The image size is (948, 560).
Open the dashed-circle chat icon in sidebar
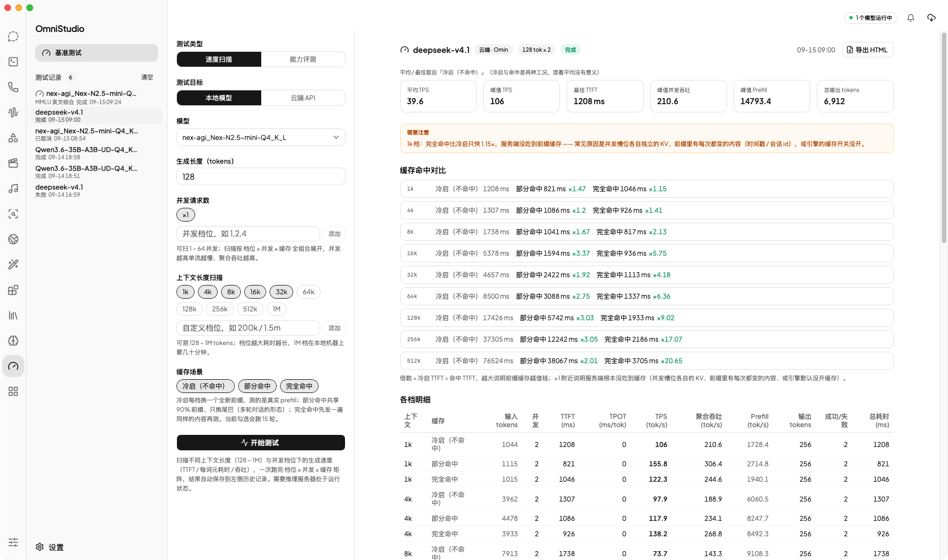(x=13, y=36)
